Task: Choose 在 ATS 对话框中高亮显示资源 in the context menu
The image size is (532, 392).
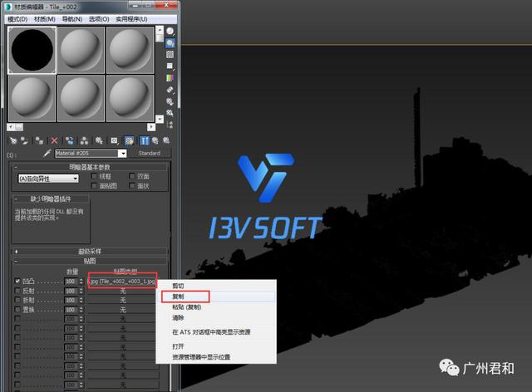Action: point(216,332)
